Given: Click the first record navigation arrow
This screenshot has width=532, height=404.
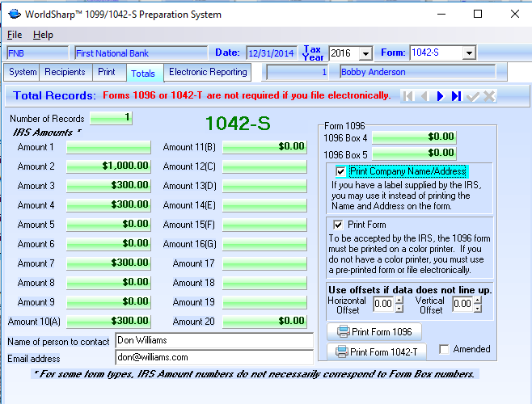Looking at the screenshot, I should (409, 96).
